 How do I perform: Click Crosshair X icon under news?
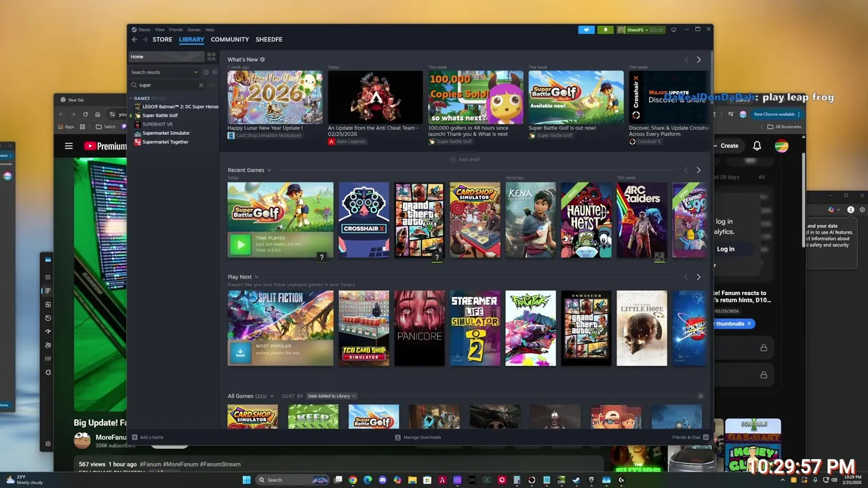632,142
